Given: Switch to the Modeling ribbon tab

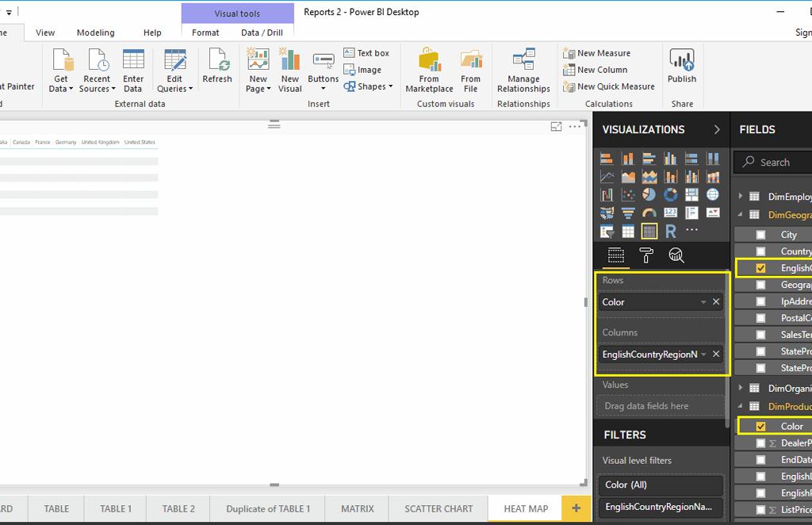Looking at the screenshot, I should pos(95,33).
